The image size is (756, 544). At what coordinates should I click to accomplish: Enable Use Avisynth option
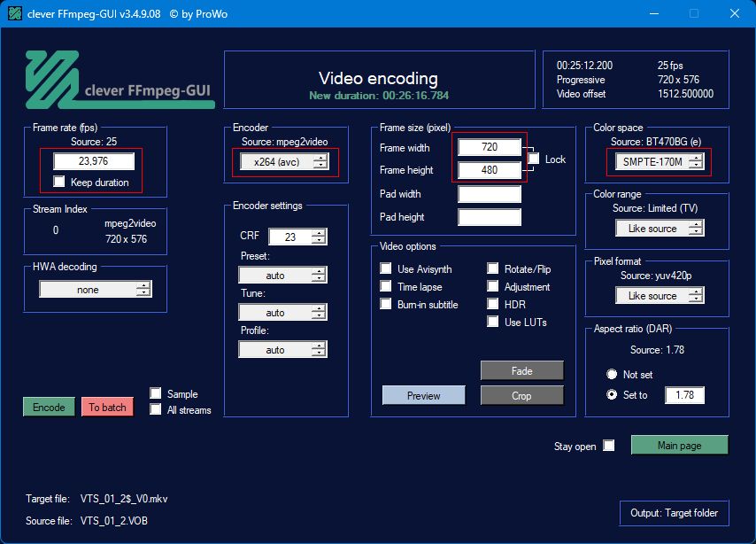(386, 268)
